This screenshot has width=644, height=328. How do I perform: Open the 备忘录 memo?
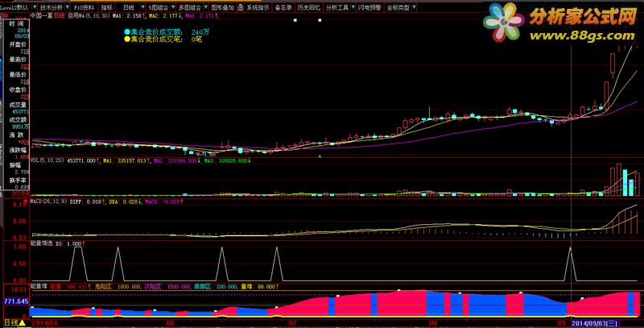283,7
